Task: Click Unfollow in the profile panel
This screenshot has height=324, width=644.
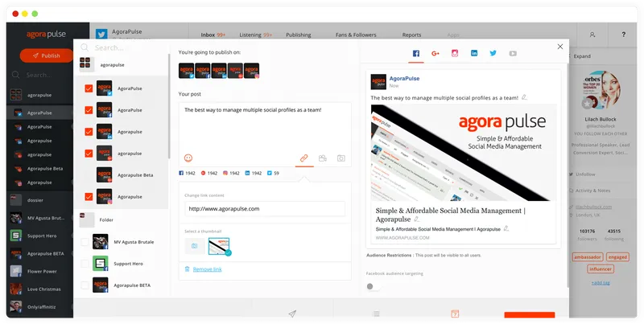Action: pos(585,174)
